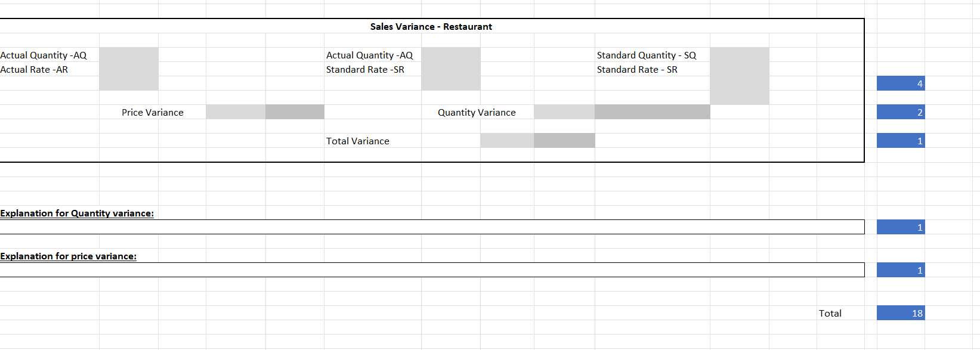The width and height of the screenshot is (980, 350).
Task: Select the dark grey Total Variance cell
Action: click(565, 141)
